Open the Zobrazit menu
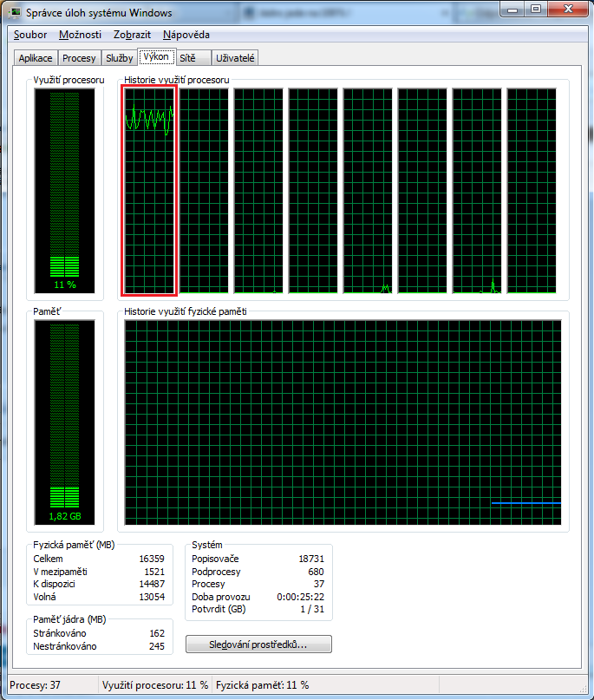 point(132,35)
